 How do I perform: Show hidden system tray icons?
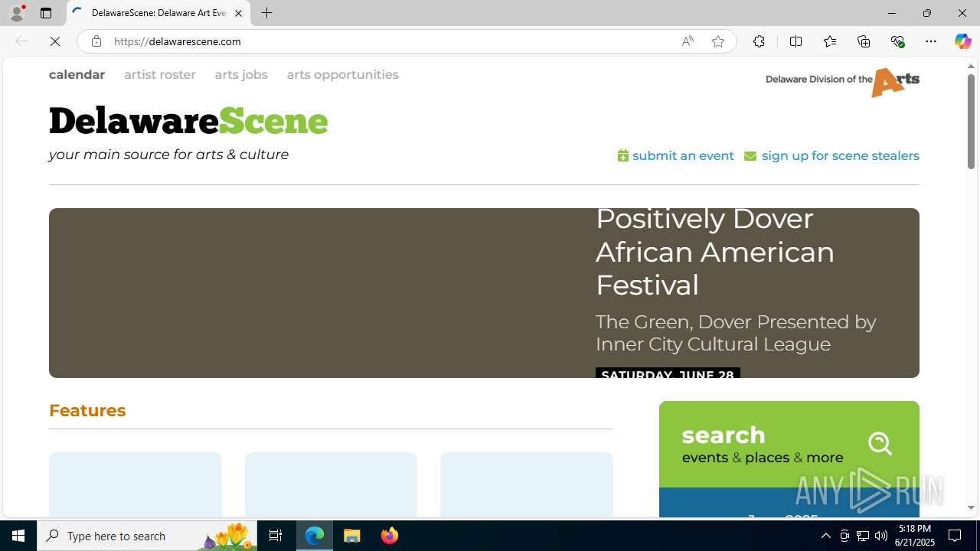coord(825,536)
